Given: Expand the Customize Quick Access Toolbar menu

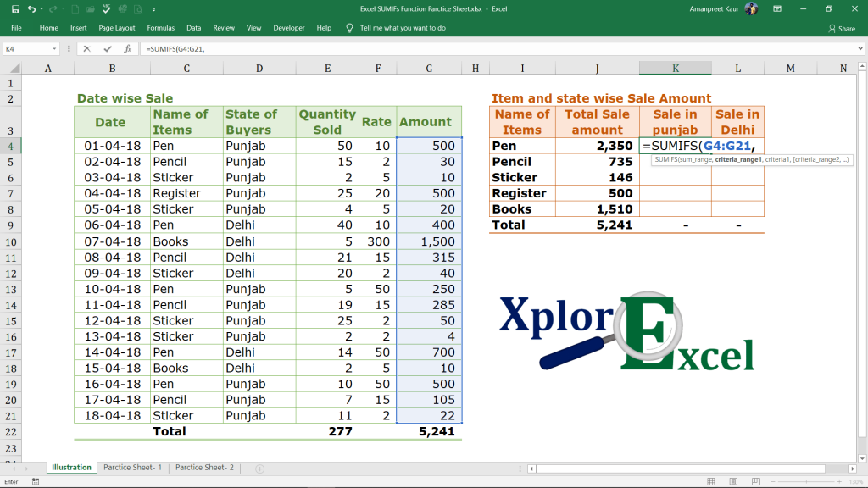Looking at the screenshot, I should (x=153, y=9).
